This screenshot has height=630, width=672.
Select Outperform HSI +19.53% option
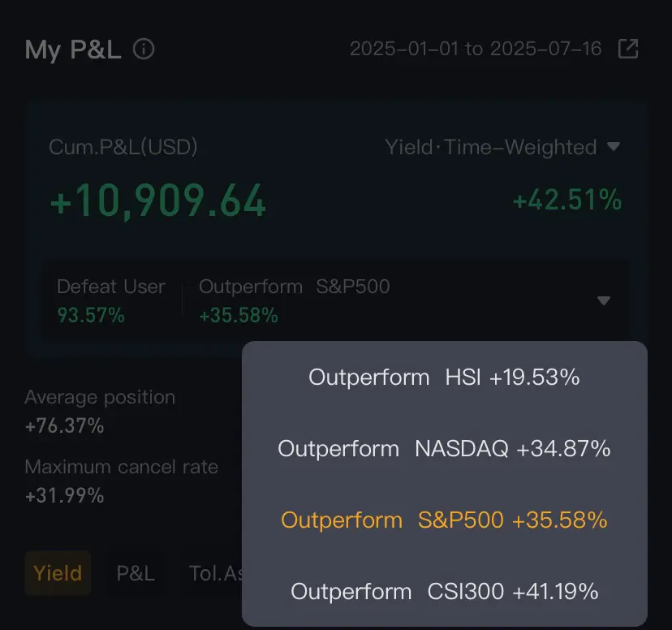tap(444, 378)
